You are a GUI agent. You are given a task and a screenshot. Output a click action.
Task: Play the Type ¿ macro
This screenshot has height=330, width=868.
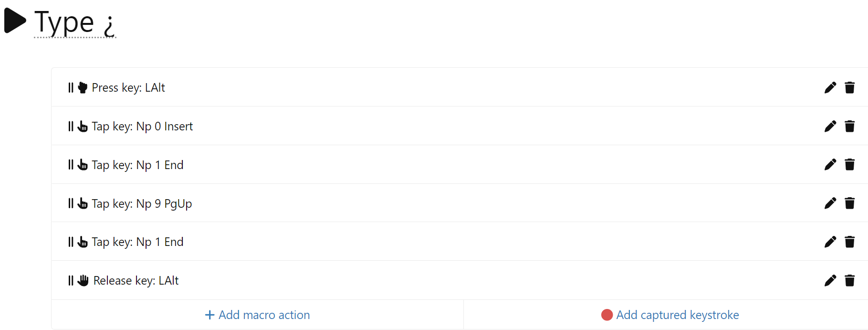click(x=15, y=21)
